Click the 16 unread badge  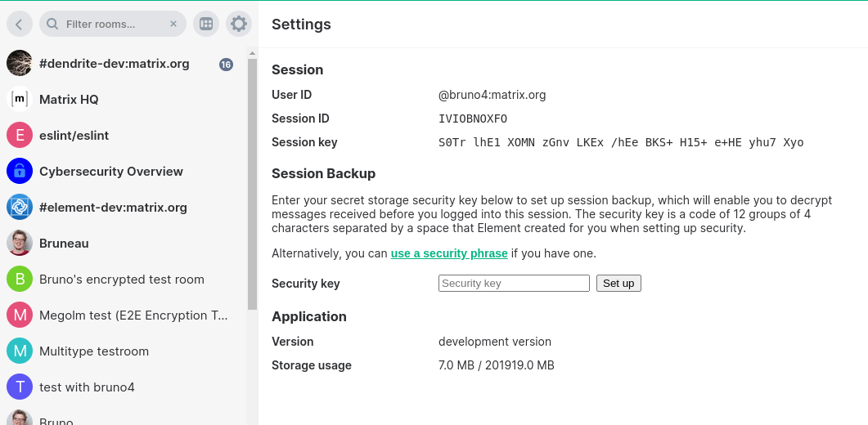click(x=227, y=65)
